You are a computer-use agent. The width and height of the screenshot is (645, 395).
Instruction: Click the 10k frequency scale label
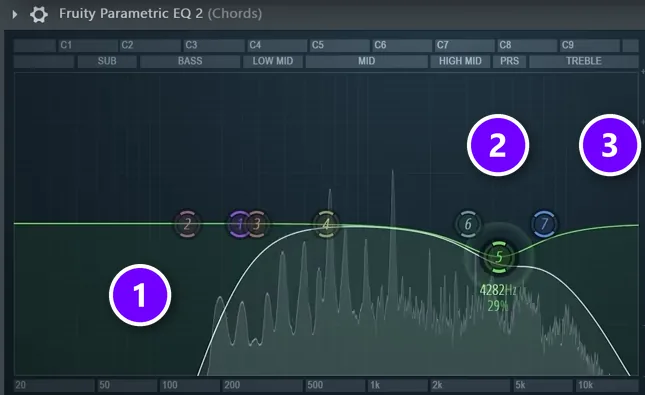click(x=585, y=385)
